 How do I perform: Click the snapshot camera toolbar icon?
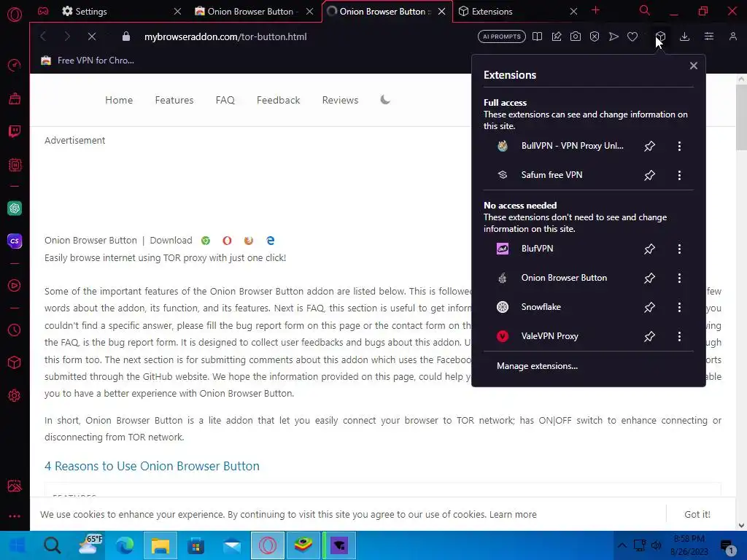(576, 36)
